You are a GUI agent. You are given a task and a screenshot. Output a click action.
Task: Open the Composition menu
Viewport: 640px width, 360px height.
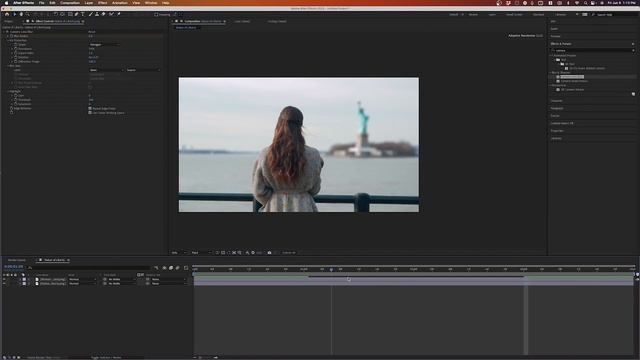70,3
